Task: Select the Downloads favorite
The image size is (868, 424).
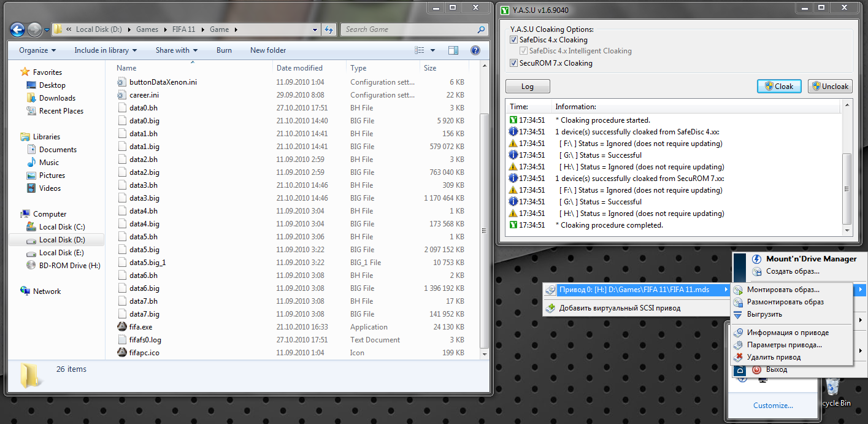Action: (x=57, y=98)
